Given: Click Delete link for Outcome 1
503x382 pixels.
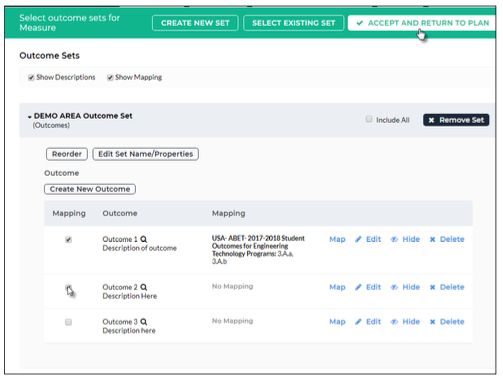Looking at the screenshot, I should click(x=452, y=239).
